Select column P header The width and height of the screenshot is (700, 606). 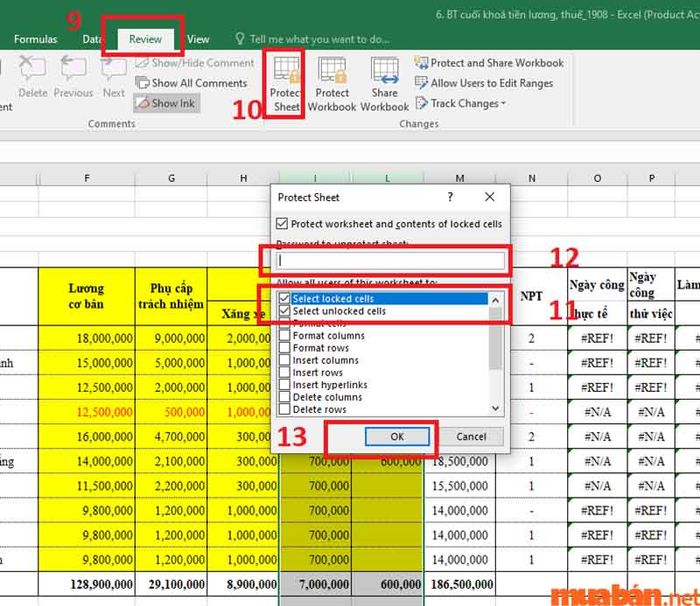pyautogui.click(x=652, y=178)
